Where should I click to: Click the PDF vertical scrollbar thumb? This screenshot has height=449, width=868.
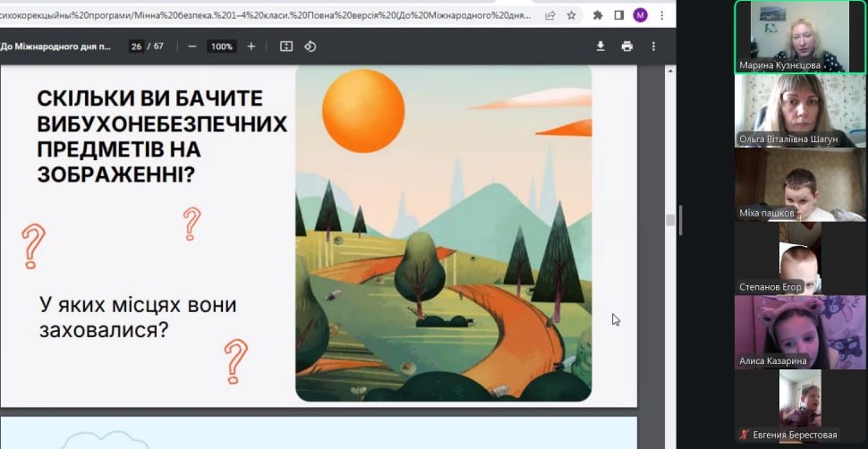click(670, 221)
